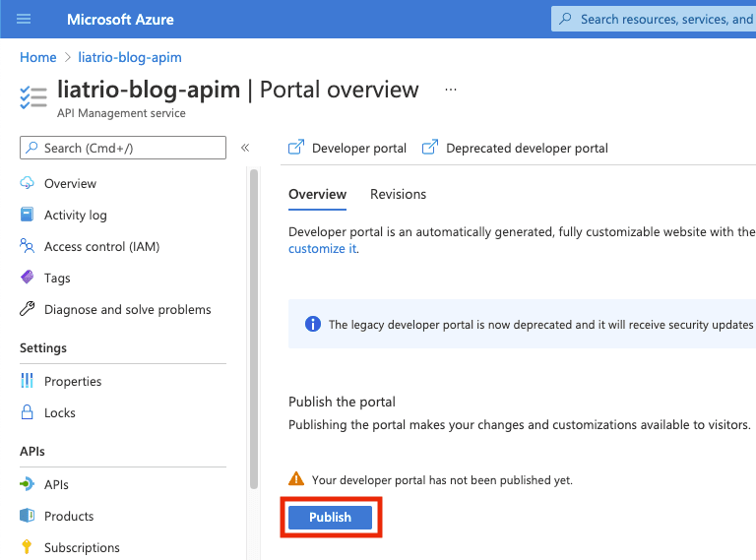Click the Locks padlock icon
Viewport: 756px width, 560px height.
(27, 412)
